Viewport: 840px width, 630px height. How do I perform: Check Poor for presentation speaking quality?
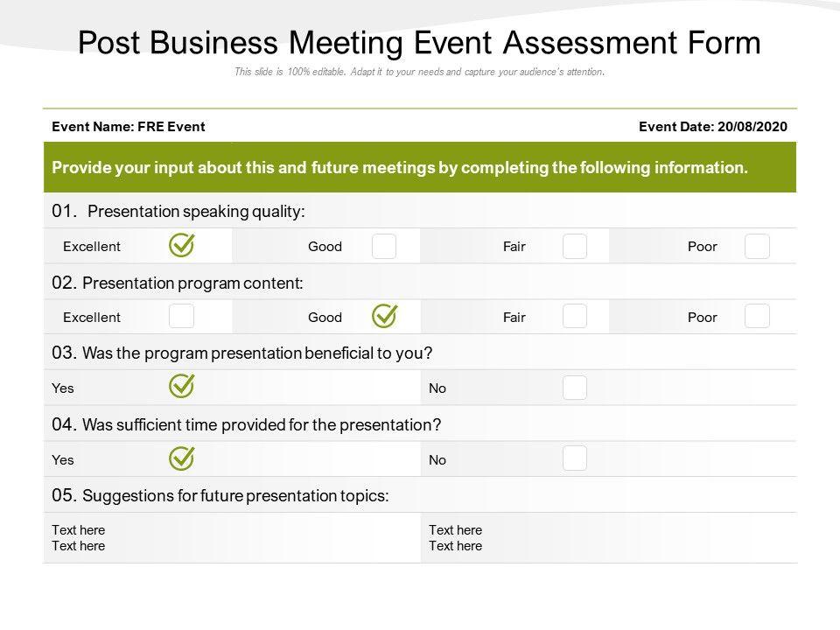[x=757, y=247]
